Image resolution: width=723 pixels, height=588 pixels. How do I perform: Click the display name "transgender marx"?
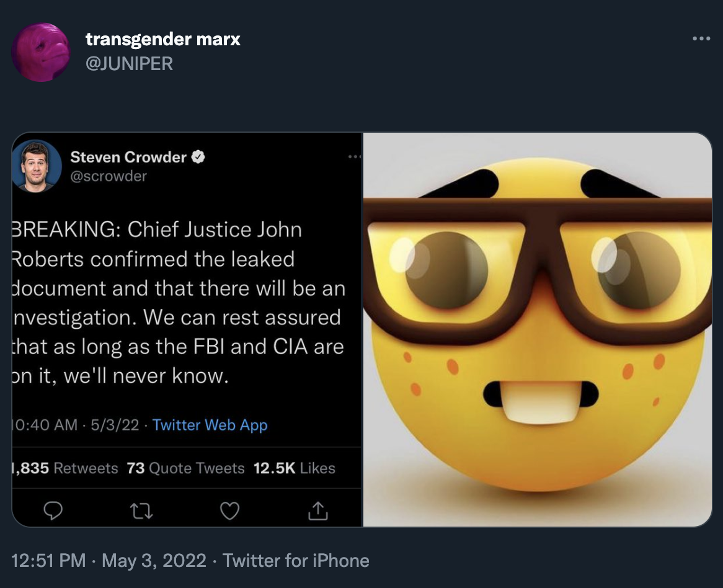click(x=163, y=40)
